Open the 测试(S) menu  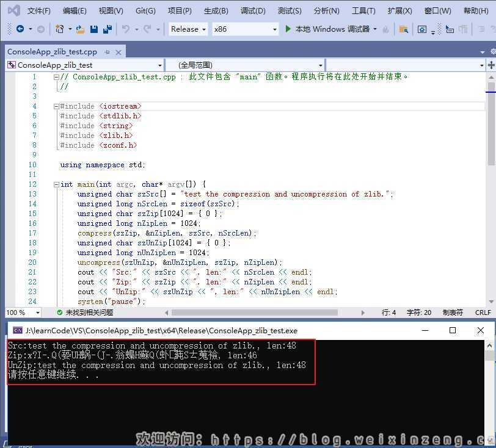[x=290, y=11]
